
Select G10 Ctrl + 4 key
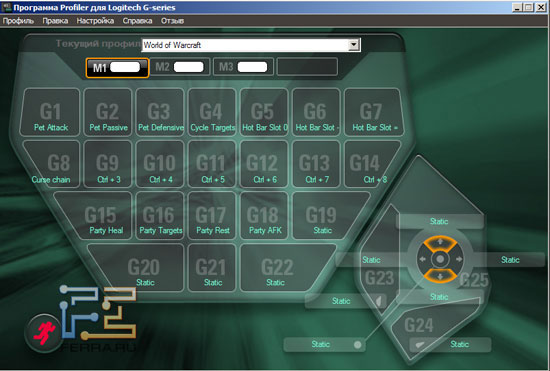point(160,164)
